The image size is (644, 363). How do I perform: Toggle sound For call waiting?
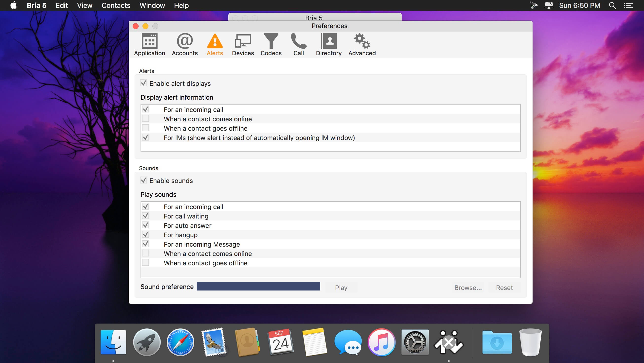click(x=145, y=216)
